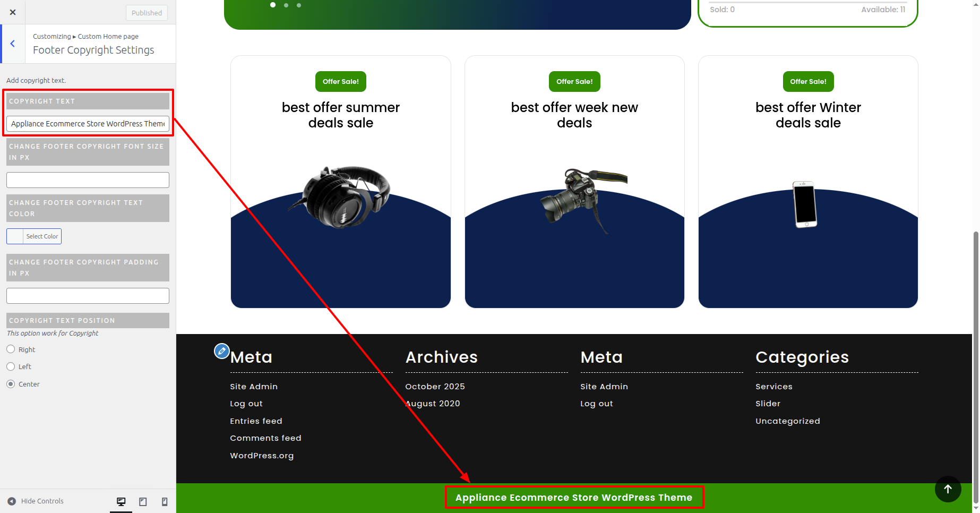
Task: Select the first slider pagination dot
Action: point(273,5)
